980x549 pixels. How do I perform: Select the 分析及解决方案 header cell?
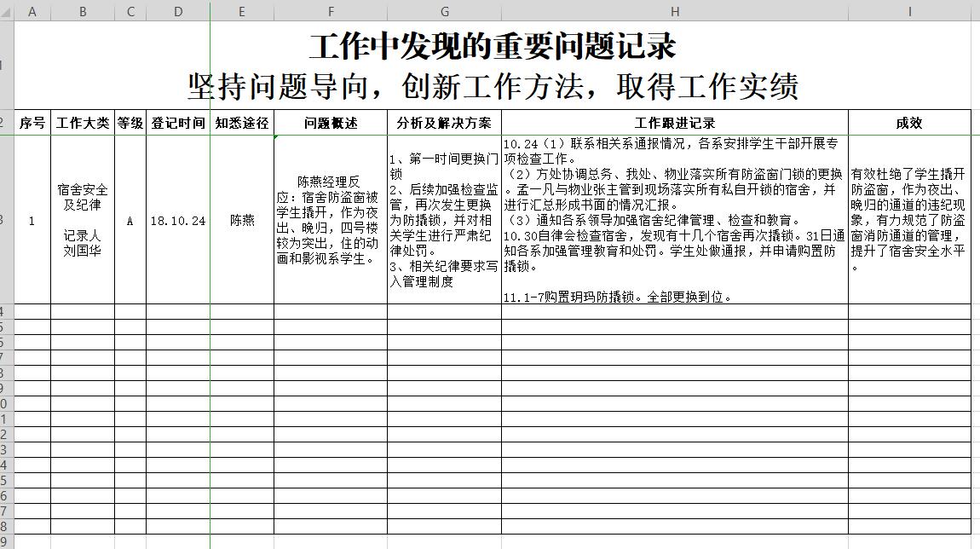coord(444,123)
